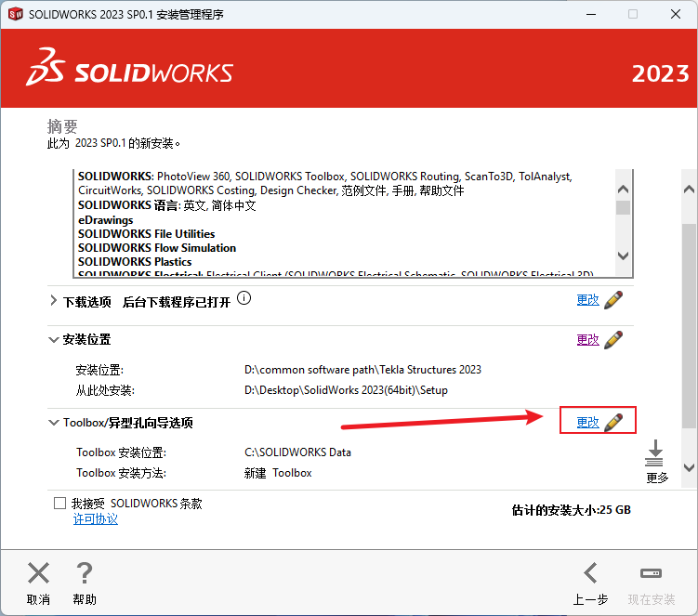Click the path D:\common software path\Tekla Structures 2023
The height and width of the screenshot is (616, 698).
pyautogui.click(x=362, y=370)
